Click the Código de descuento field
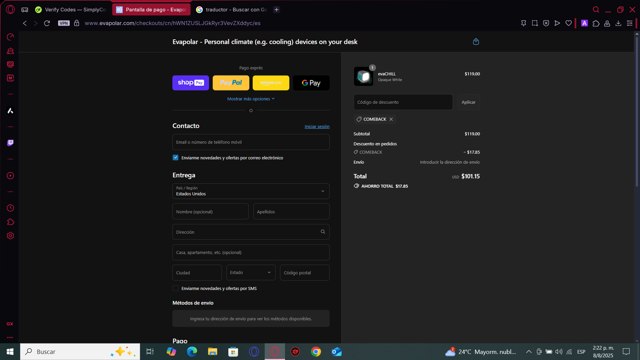Screen dimensions: 640x360 [x=403, y=102]
